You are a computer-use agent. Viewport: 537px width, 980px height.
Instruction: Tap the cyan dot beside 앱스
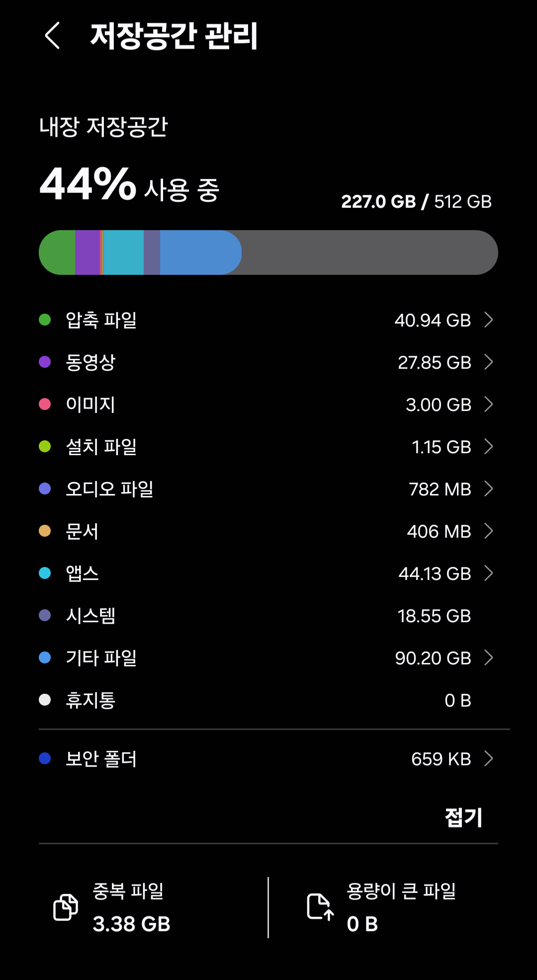(x=45, y=573)
